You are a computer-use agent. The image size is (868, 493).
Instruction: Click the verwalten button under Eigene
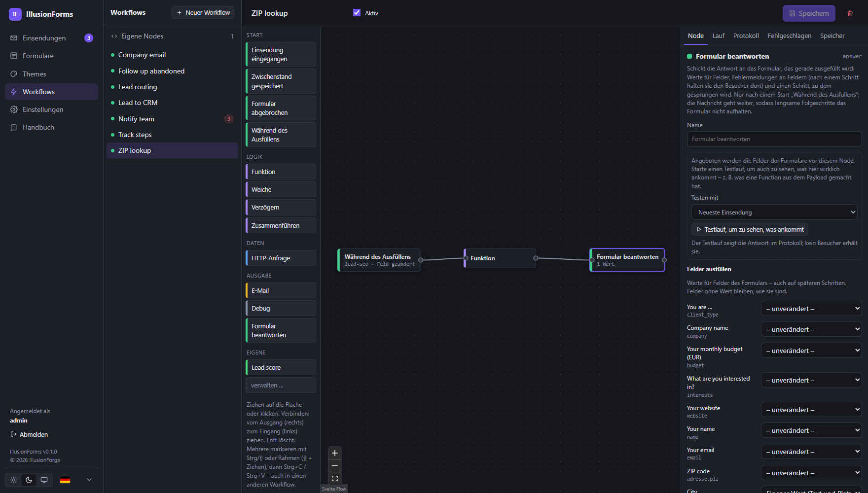pyautogui.click(x=281, y=385)
